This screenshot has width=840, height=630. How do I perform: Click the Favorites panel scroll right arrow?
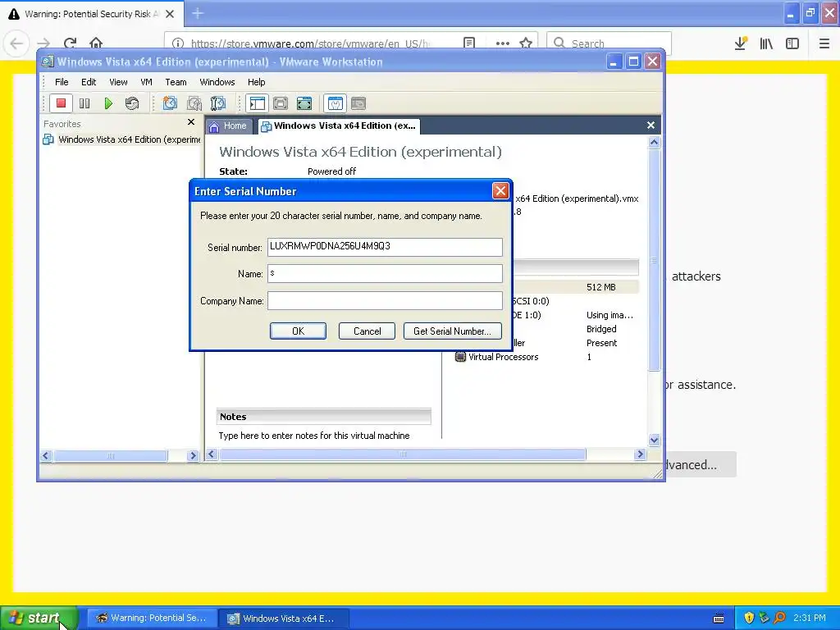pyautogui.click(x=193, y=455)
